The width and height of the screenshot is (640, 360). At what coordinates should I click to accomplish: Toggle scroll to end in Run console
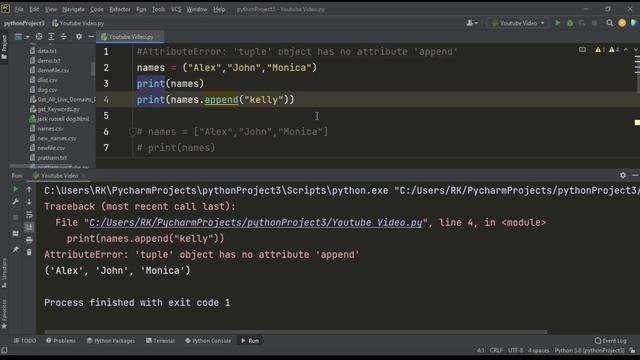pyautogui.click(x=29, y=227)
